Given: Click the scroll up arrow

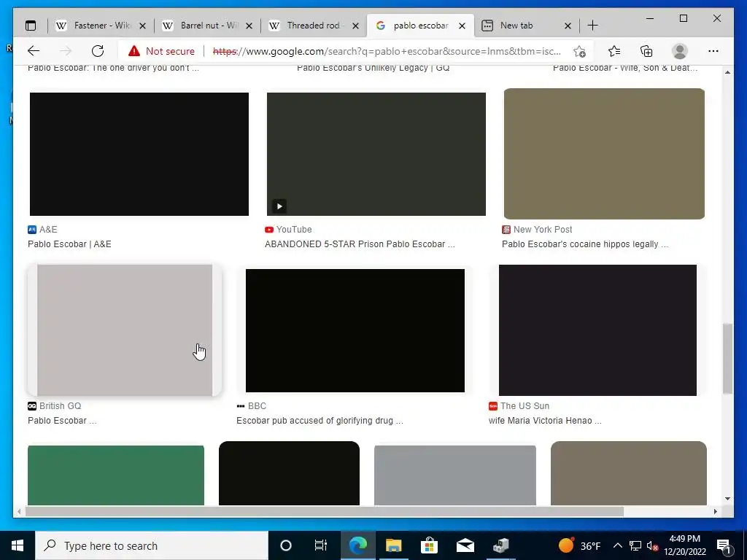Looking at the screenshot, I should 727,72.
